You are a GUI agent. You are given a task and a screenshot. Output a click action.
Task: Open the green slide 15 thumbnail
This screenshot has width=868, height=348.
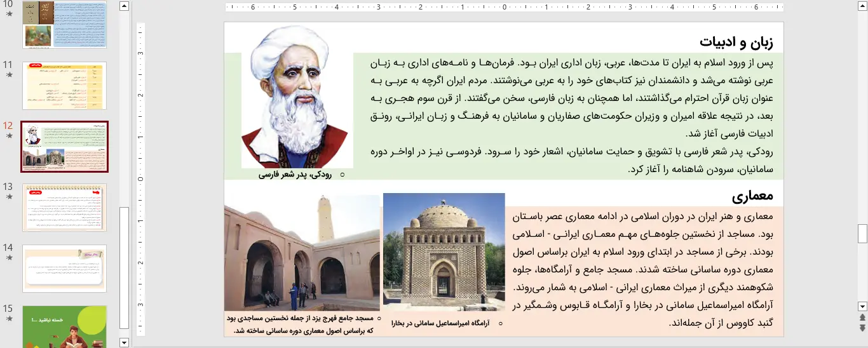64,327
